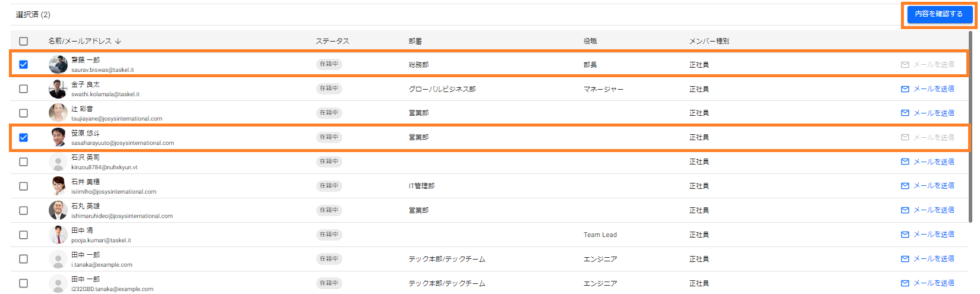980x294 pixels.
Task: Click the mail icon for swathi.kolamala@taskel.it
Action: (x=905, y=89)
